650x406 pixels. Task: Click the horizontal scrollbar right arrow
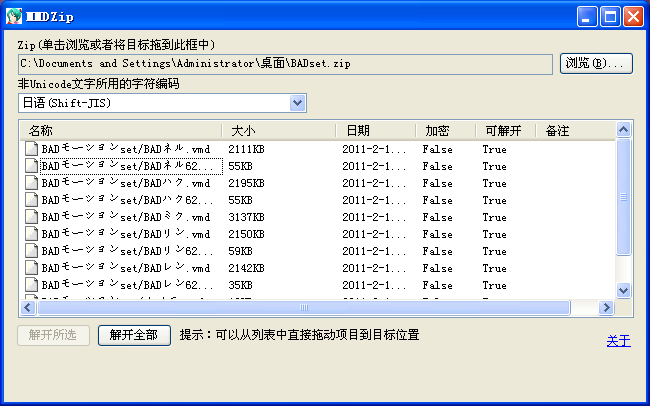tap(606, 307)
